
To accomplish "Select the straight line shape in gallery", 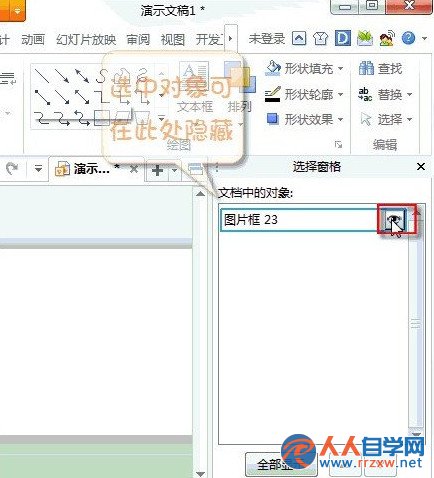I will (42, 76).
